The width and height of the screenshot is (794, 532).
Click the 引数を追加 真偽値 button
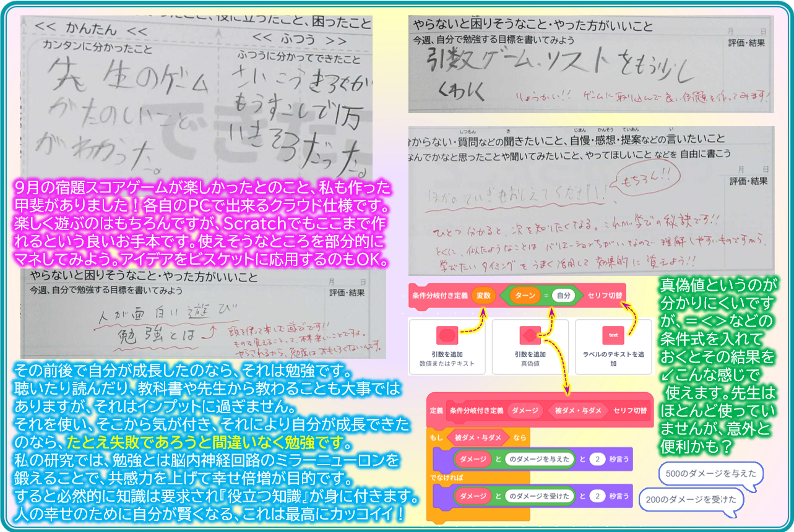530,346
